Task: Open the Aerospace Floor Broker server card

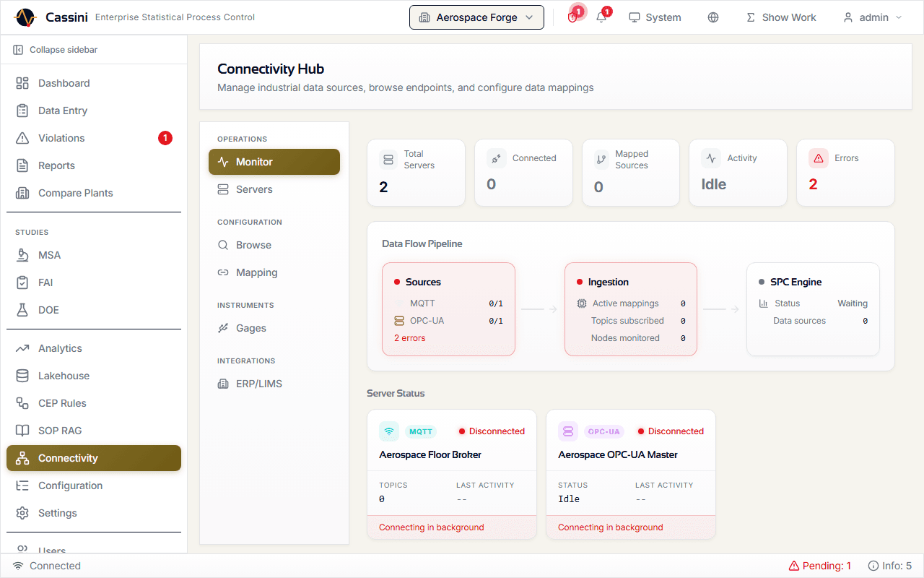Action: pyautogui.click(x=452, y=474)
